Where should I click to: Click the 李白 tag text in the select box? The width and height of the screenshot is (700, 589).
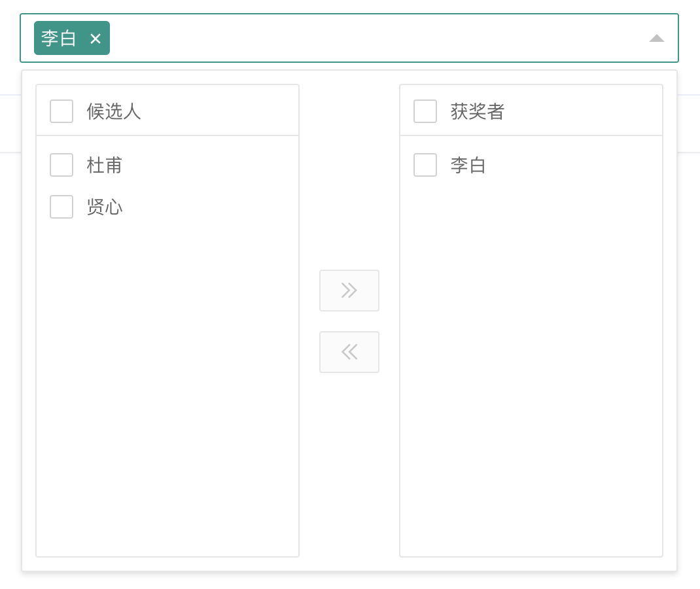coord(59,38)
